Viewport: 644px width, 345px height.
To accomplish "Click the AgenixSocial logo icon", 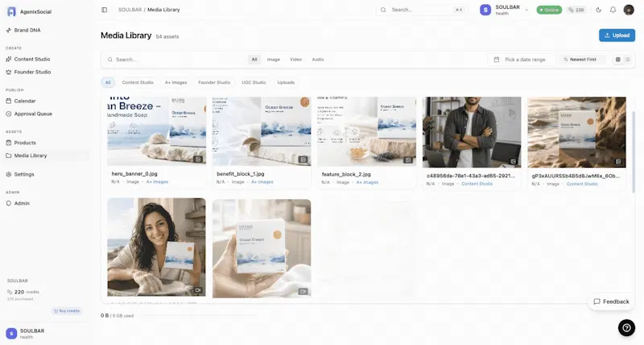I will tap(11, 11).
